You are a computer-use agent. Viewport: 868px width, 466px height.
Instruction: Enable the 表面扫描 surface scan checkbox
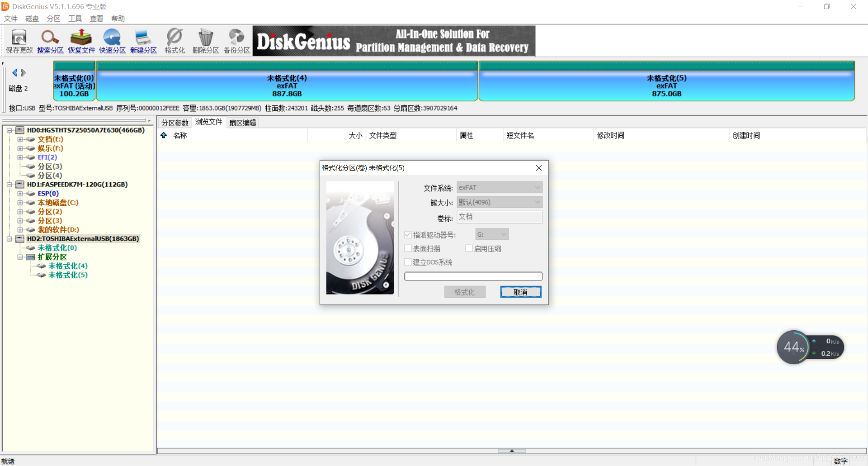point(408,248)
